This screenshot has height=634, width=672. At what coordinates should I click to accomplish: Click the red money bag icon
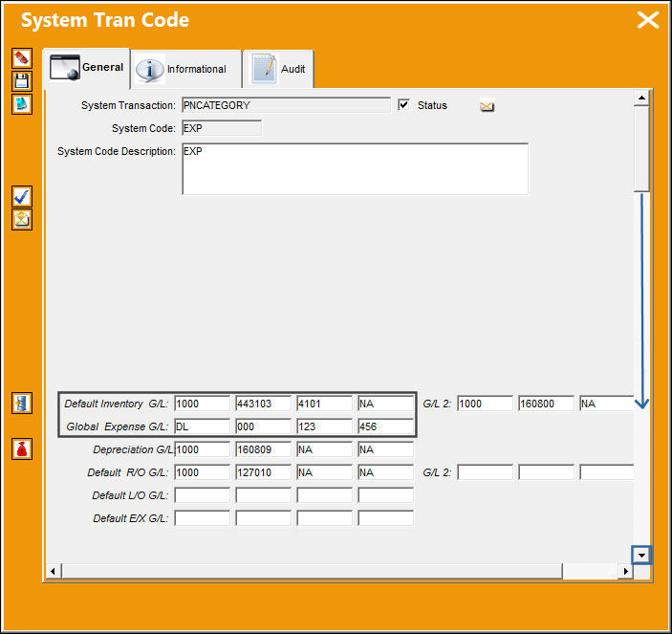click(x=22, y=449)
